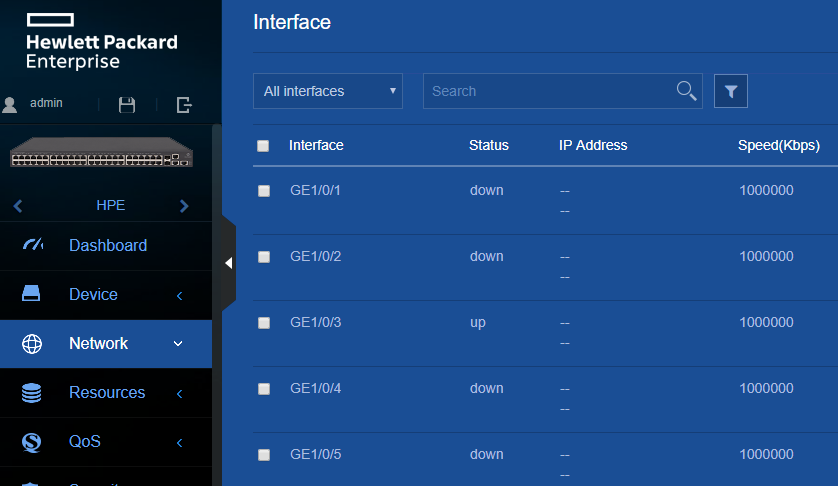
Task: Collapse the sidebar with the handle arrow
Action: point(229,263)
